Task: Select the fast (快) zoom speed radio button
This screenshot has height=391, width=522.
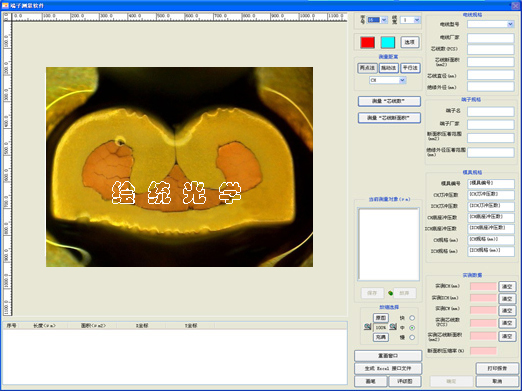Action: [412, 318]
